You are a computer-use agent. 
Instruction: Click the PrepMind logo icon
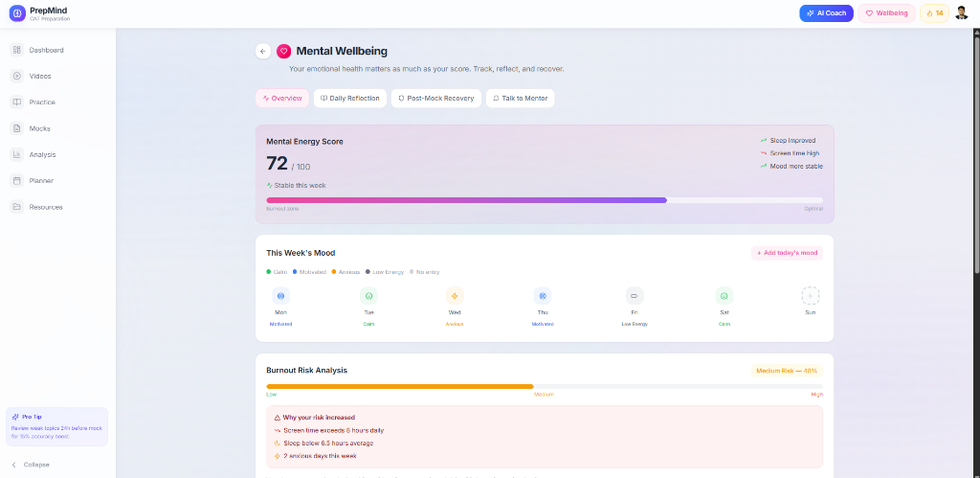click(x=17, y=13)
